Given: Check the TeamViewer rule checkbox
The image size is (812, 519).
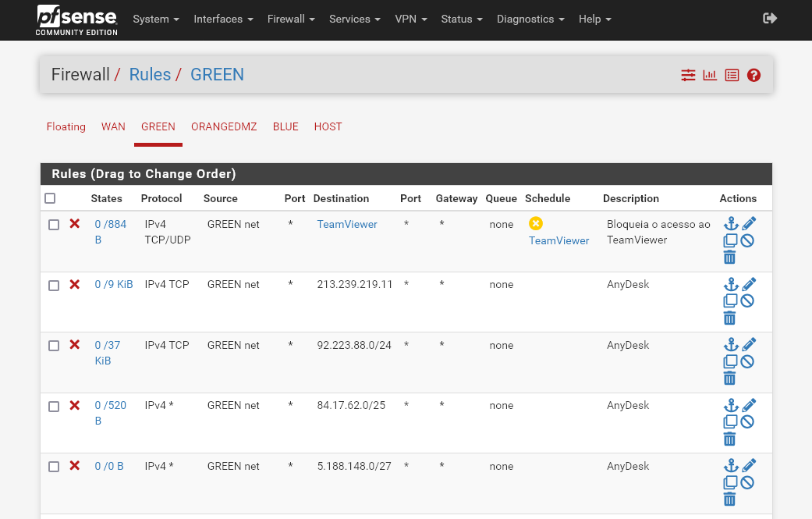Looking at the screenshot, I should pyautogui.click(x=54, y=225).
